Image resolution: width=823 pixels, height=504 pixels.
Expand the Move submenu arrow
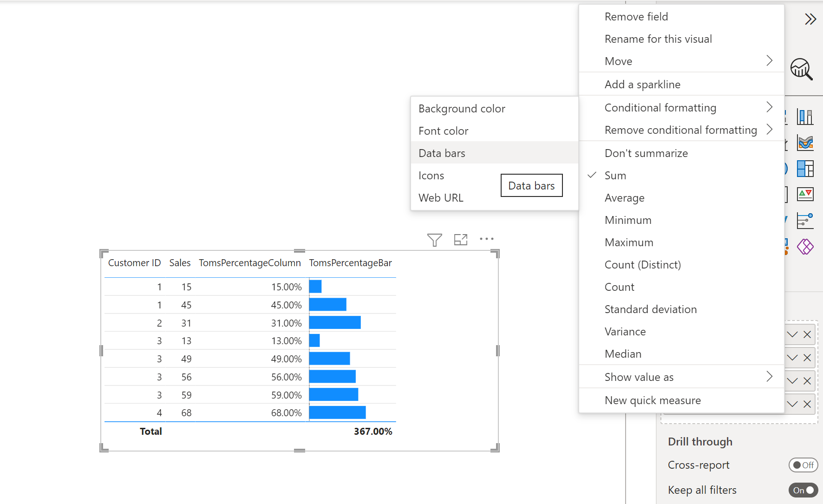[769, 61]
